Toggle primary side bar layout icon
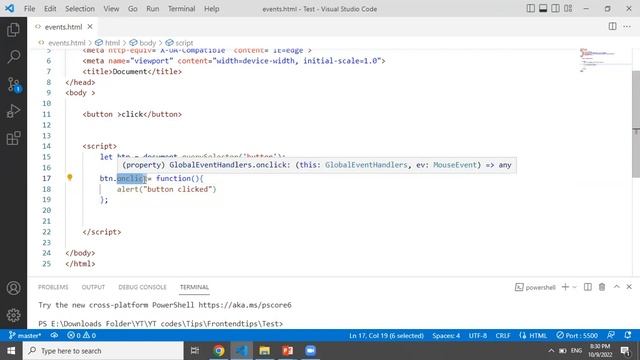 click(x=531, y=8)
